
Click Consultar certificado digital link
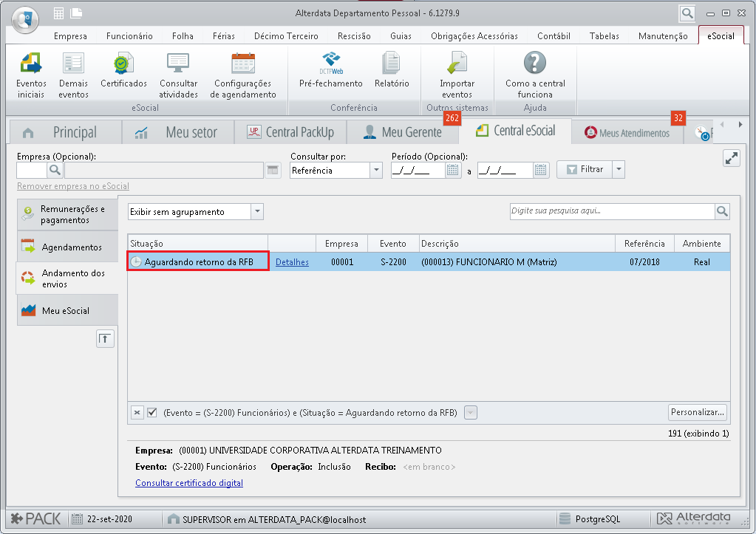[x=189, y=483]
